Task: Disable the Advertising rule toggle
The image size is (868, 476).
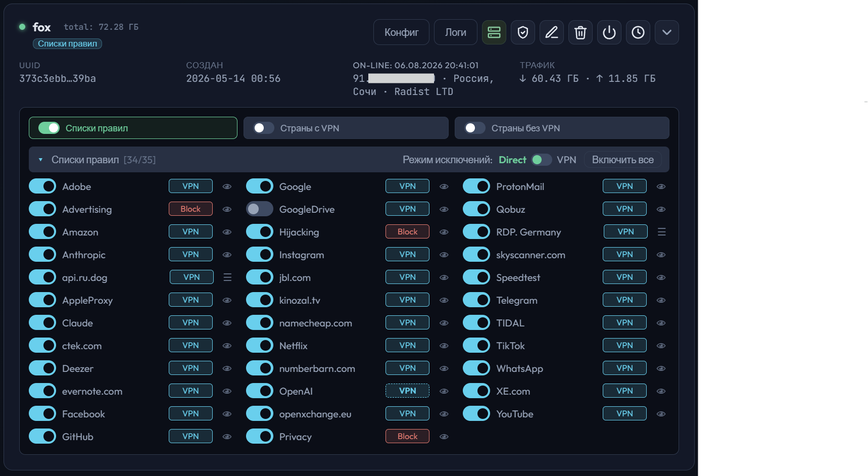Action: [x=42, y=209]
